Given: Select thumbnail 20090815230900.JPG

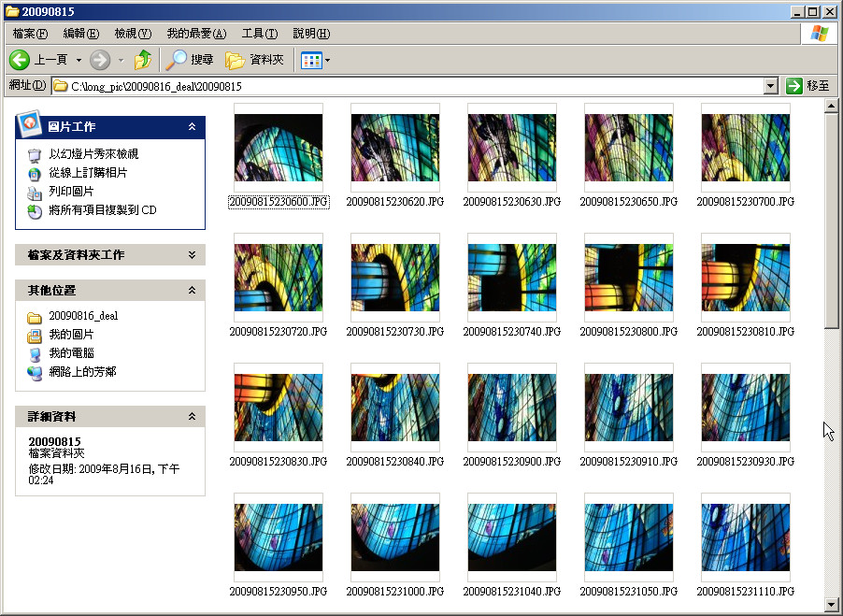Looking at the screenshot, I should (512, 408).
